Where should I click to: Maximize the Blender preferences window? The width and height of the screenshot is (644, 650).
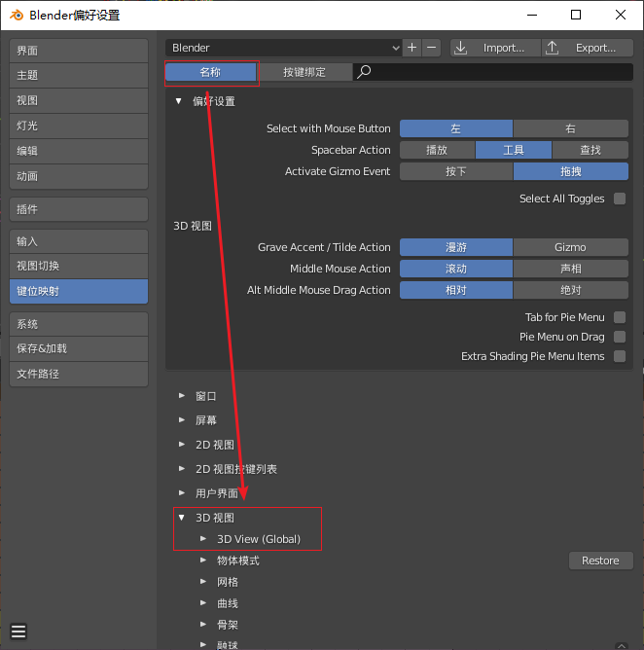click(576, 16)
